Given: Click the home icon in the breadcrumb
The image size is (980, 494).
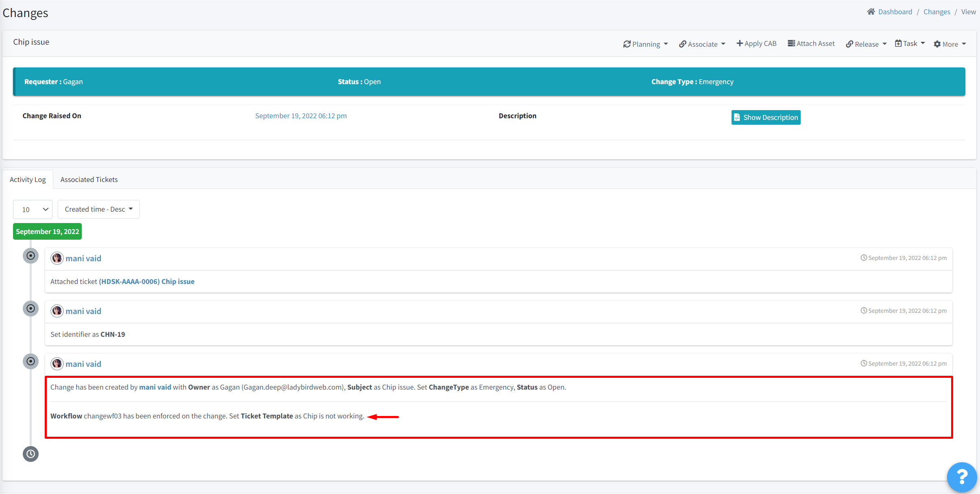Looking at the screenshot, I should coord(871,11).
